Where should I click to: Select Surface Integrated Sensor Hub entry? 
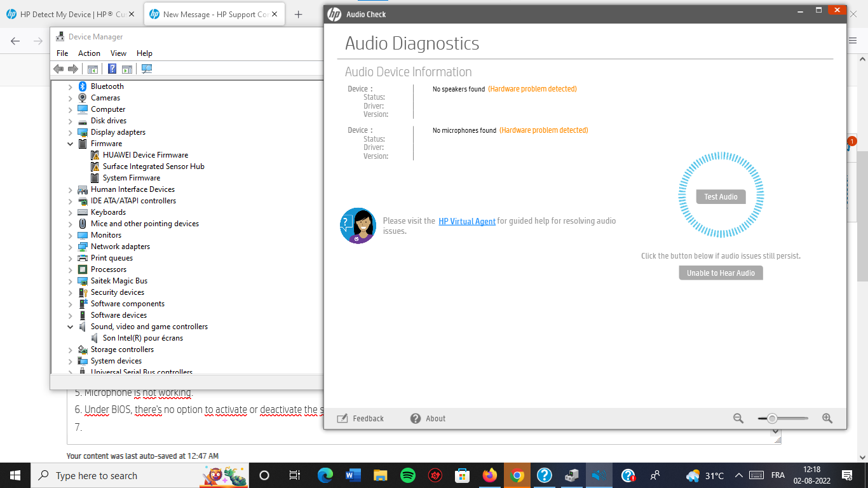coord(154,166)
